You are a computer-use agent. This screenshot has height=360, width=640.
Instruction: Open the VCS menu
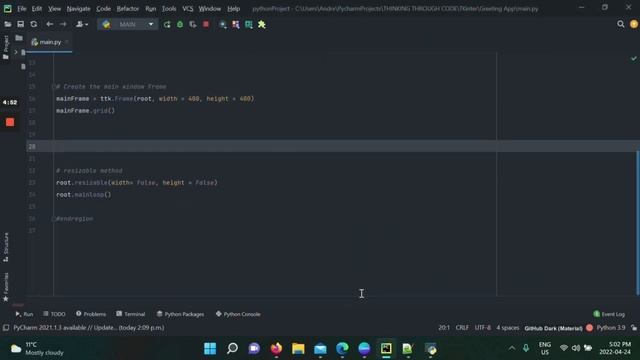pos(188,9)
